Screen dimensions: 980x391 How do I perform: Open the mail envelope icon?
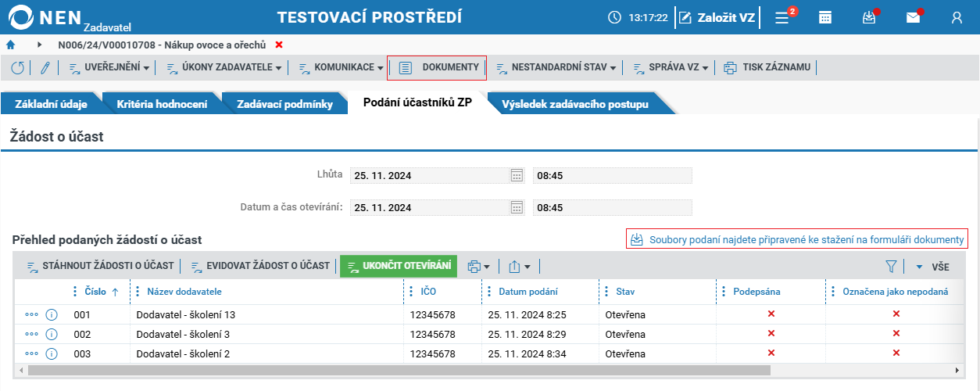pos(913,17)
